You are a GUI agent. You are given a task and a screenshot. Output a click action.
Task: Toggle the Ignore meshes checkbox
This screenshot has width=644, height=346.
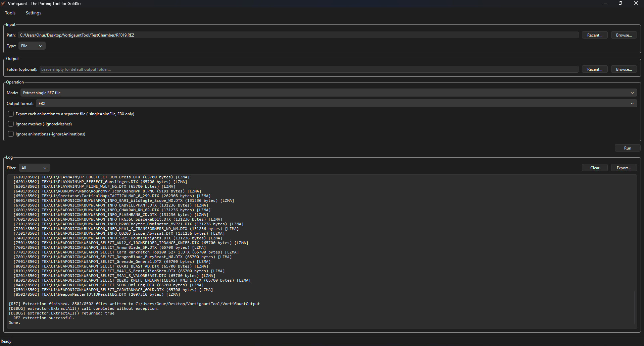pos(11,124)
